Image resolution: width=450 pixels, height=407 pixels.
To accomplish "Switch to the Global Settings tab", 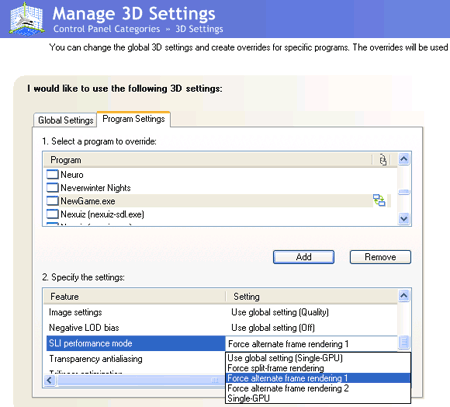I will point(65,120).
